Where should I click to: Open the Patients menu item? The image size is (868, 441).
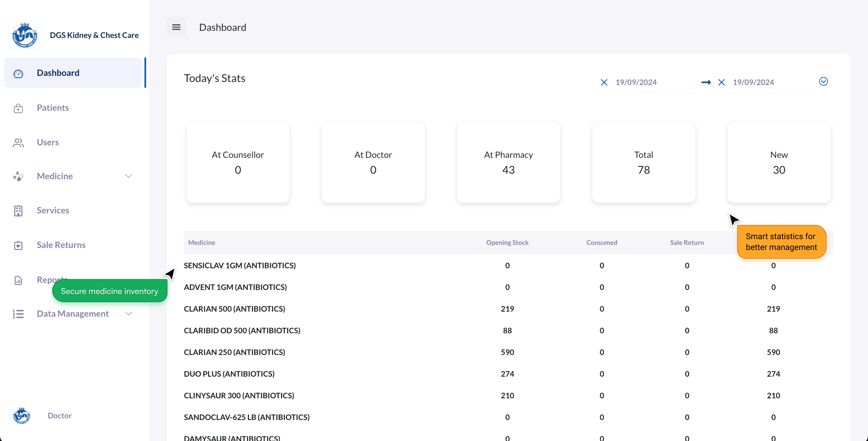53,108
